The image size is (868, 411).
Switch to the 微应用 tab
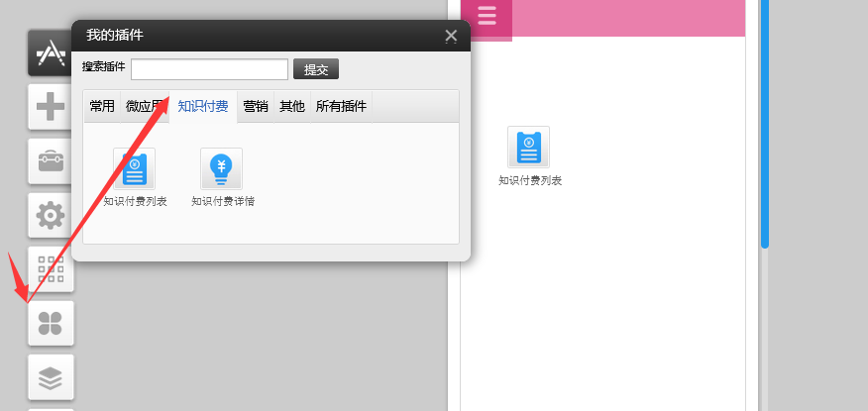(144, 107)
